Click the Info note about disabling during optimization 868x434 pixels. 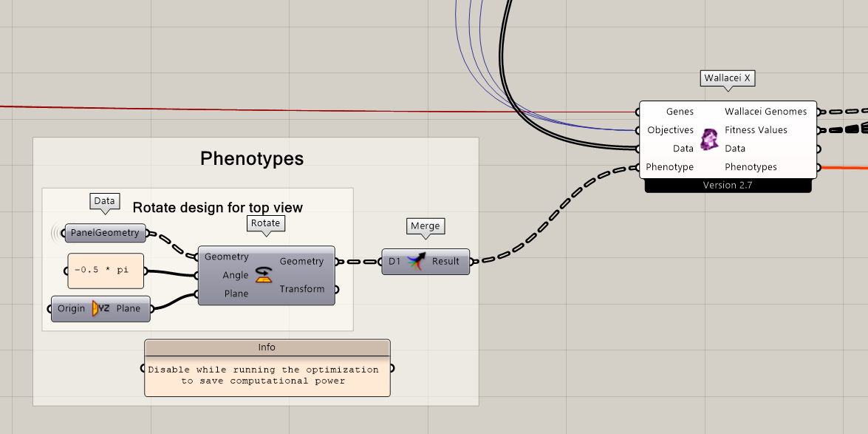[267, 375]
